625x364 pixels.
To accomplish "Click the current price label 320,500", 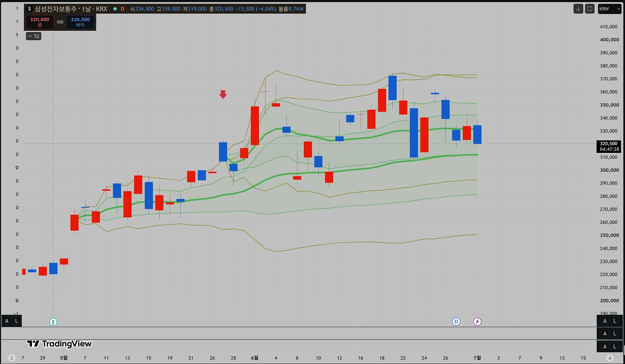I will click(608, 143).
